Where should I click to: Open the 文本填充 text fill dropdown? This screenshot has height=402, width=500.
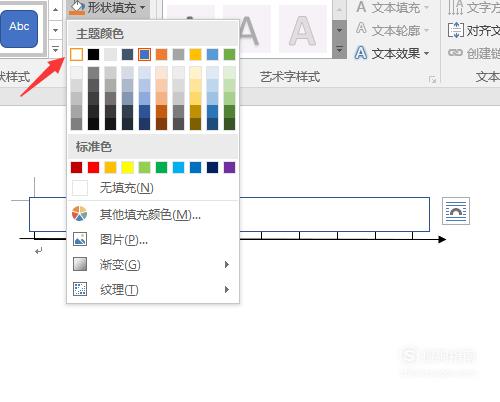pyautogui.click(x=392, y=7)
